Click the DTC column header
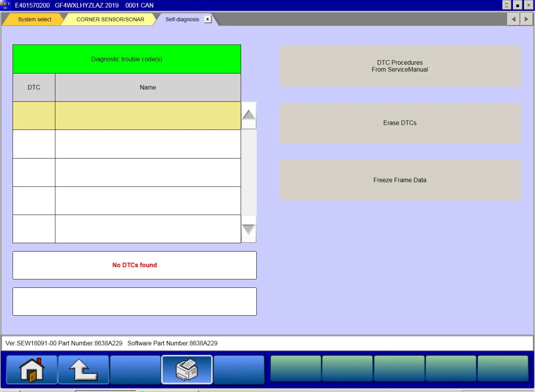This screenshot has width=535, height=392. (x=34, y=87)
